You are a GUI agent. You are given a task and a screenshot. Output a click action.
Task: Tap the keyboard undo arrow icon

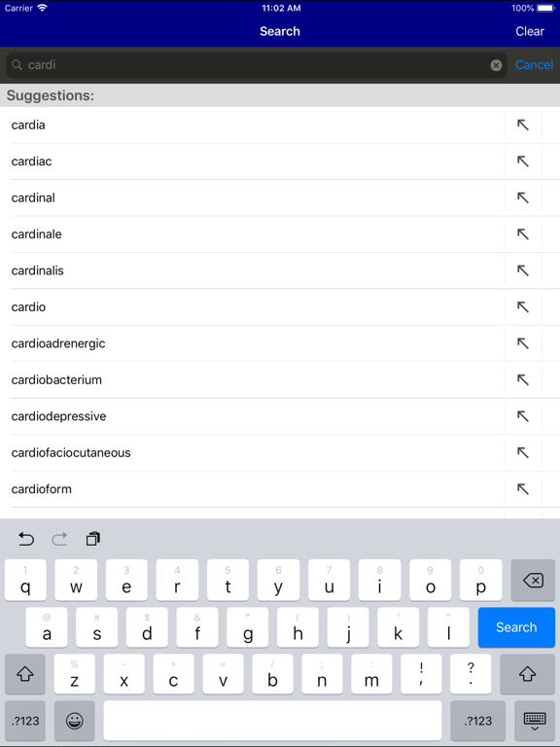point(25,539)
